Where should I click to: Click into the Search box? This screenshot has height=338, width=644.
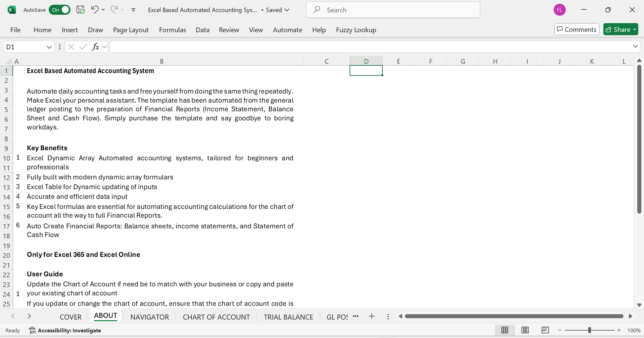(x=393, y=10)
